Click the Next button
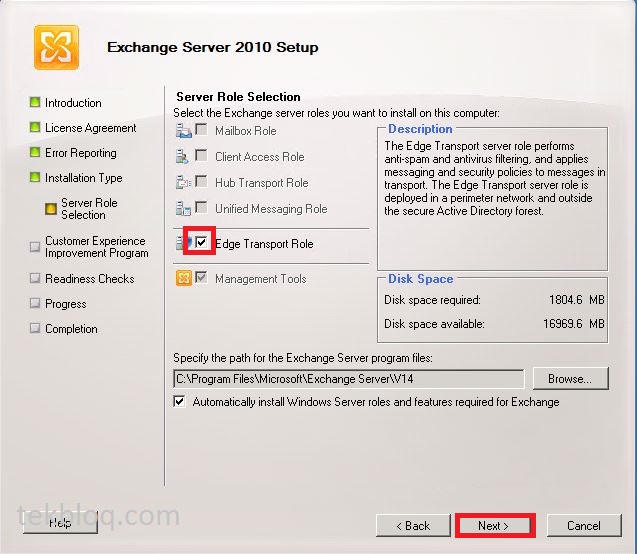637x554 pixels. pyautogui.click(x=495, y=526)
